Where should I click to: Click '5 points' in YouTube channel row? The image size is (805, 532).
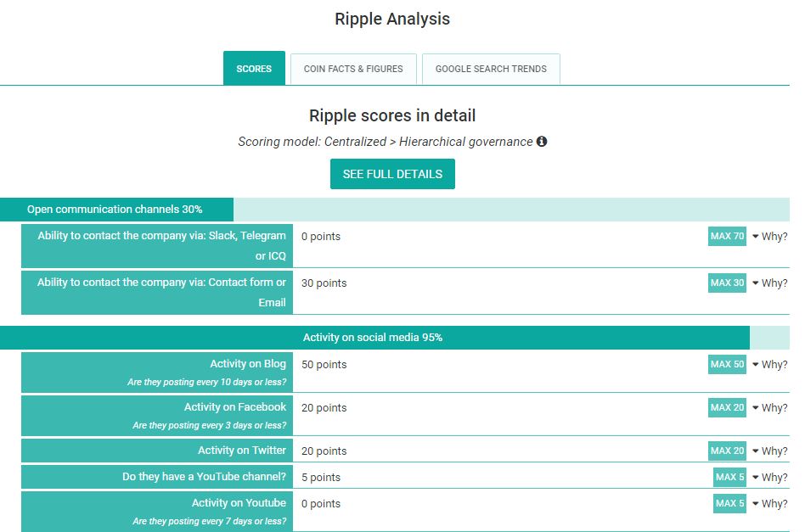(x=321, y=478)
